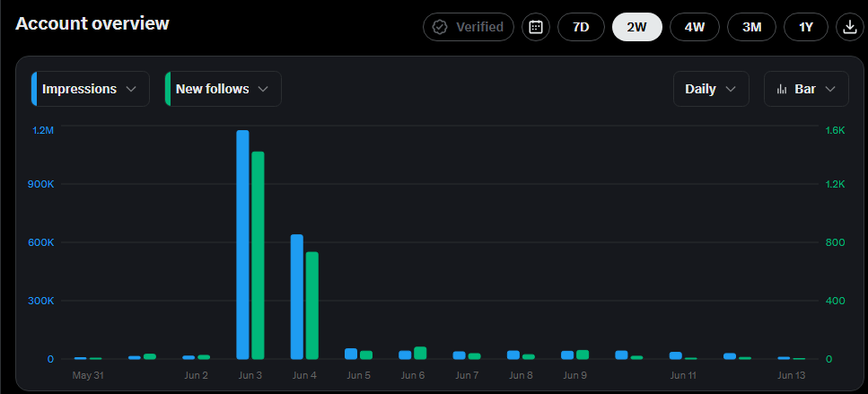Click the green New follows bar for Jun 6
The image size is (868, 394).
pyautogui.click(x=420, y=353)
